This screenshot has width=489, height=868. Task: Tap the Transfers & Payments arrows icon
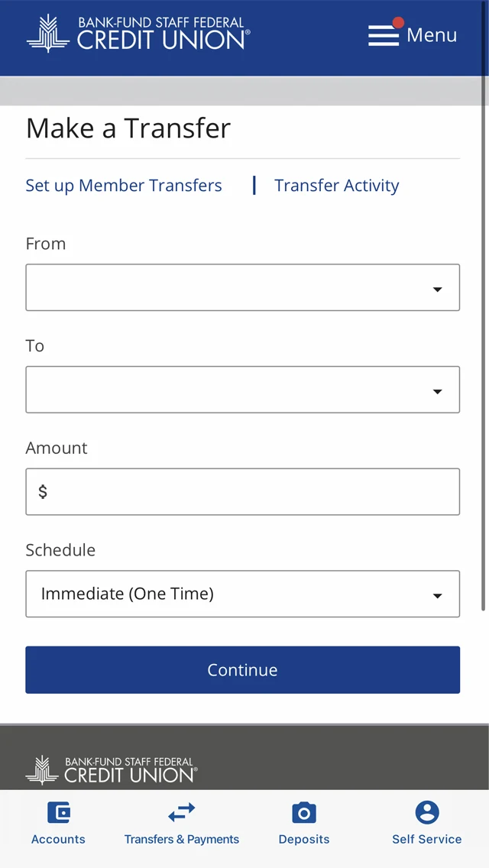(182, 812)
